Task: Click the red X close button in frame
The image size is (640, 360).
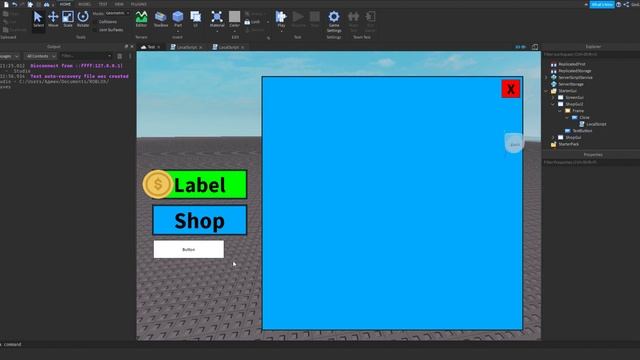Action: pos(511,89)
